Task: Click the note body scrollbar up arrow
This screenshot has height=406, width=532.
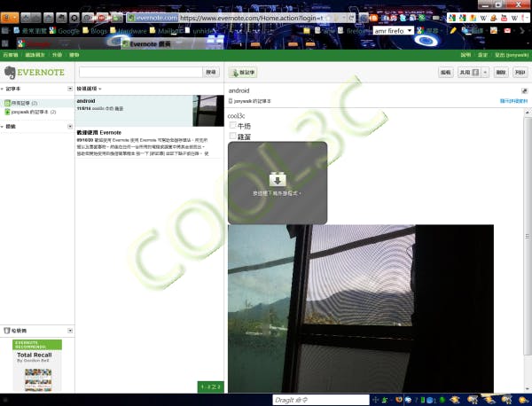Action: [528, 112]
